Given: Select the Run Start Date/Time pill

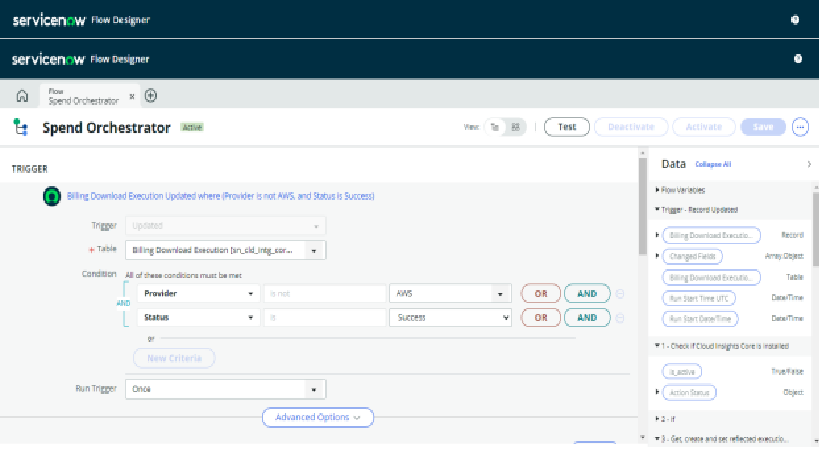Looking at the screenshot, I should point(700,319).
